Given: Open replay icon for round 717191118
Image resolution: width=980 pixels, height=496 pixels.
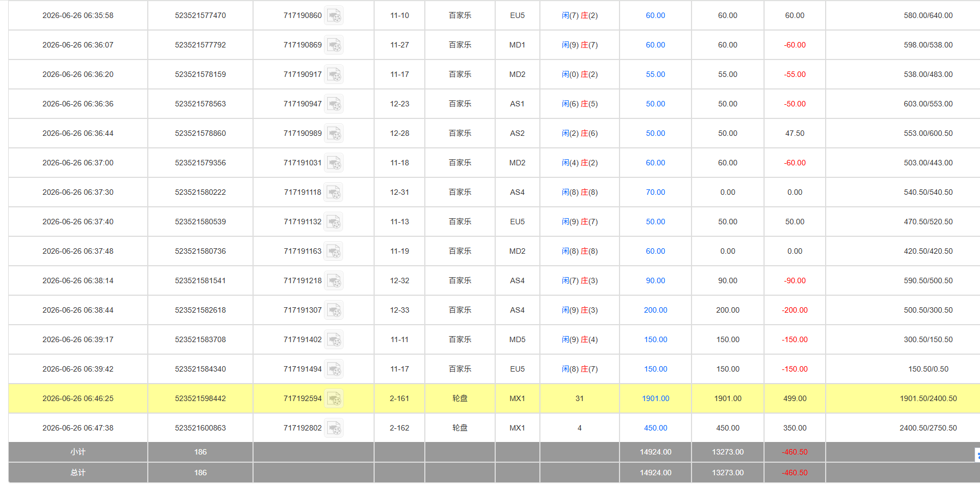Looking at the screenshot, I should click(x=334, y=192).
